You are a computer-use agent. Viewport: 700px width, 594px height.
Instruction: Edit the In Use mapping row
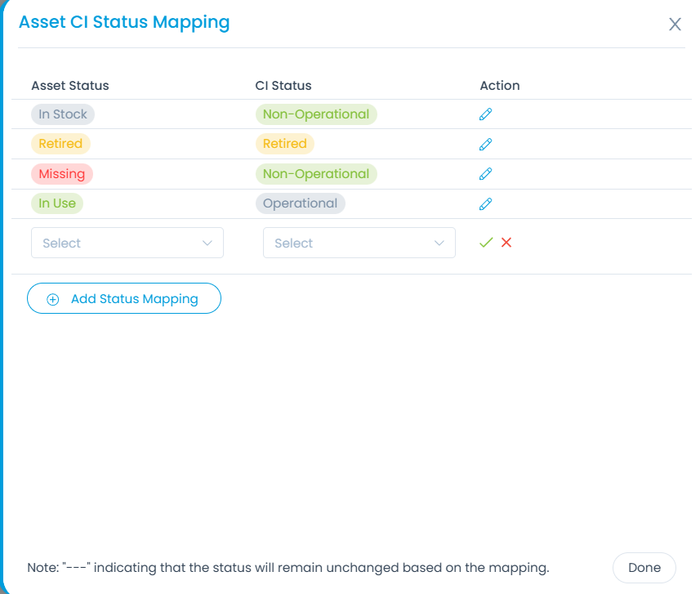point(485,203)
